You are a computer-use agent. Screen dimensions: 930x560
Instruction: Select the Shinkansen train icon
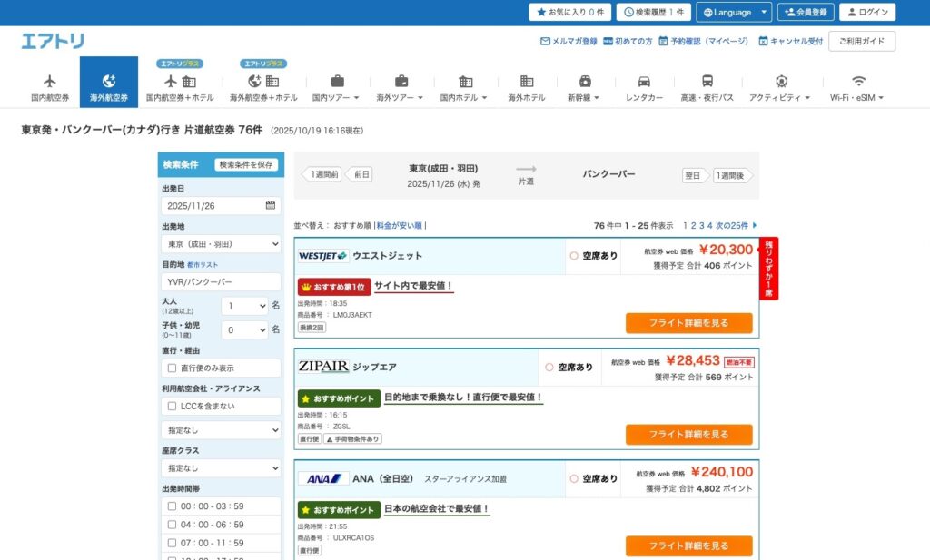pyautogui.click(x=585, y=81)
